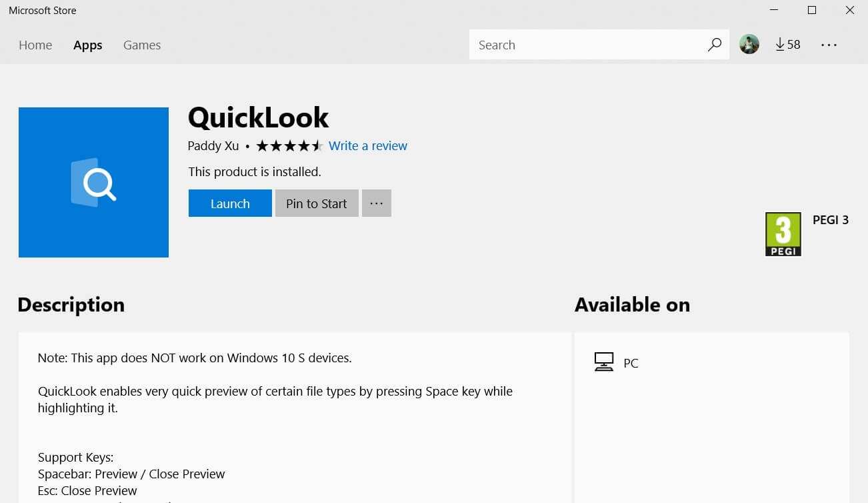
Task: Click the green PEGI 3 rating badge
Action: pyautogui.click(x=783, y=234)
